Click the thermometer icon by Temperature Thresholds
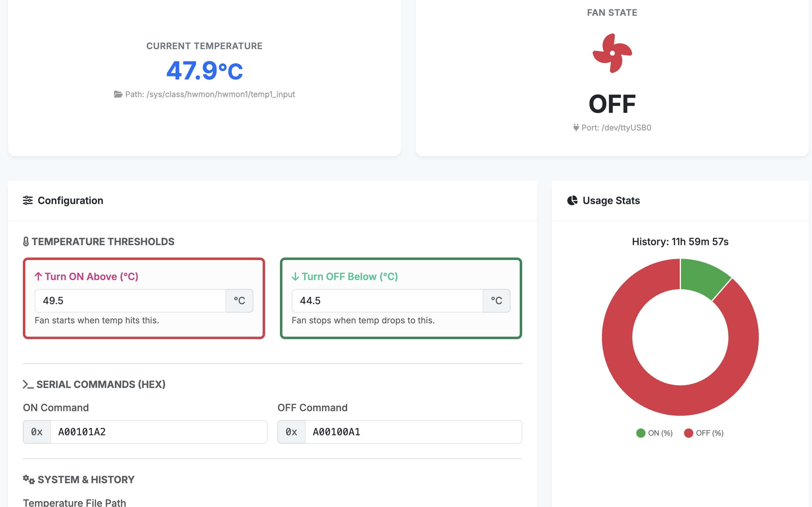Screen dimensions: 812x507 [x=26, y=242]
